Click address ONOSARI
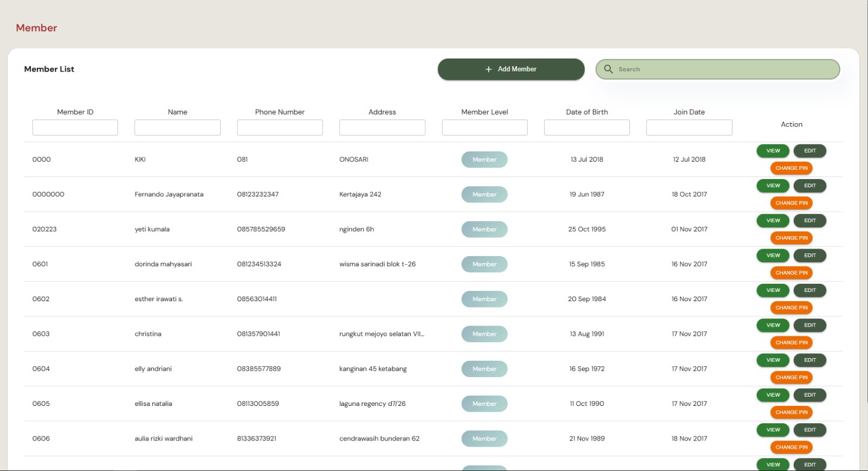This screenshot has height=471, width=868. click(x=354, y=160)
